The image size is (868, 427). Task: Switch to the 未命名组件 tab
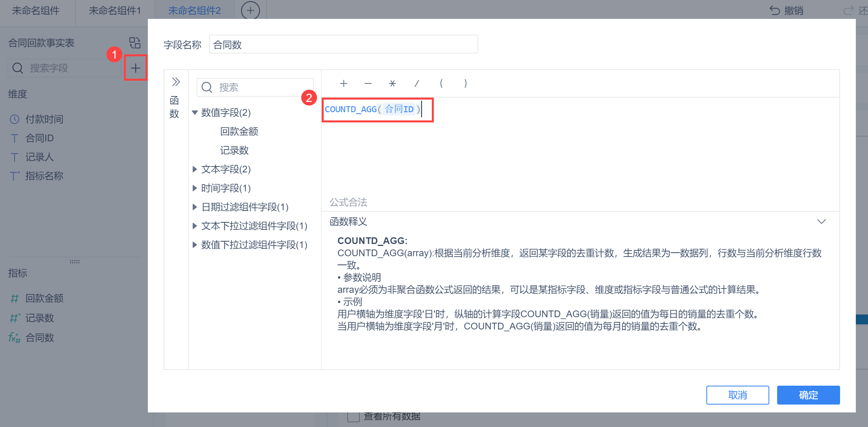coord(36,11)
